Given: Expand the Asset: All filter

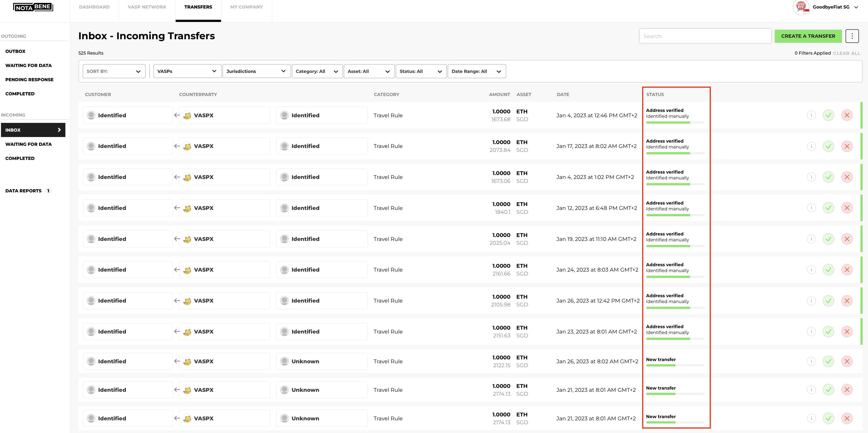Looking at the screenshot, I should (x=369, y=71).
